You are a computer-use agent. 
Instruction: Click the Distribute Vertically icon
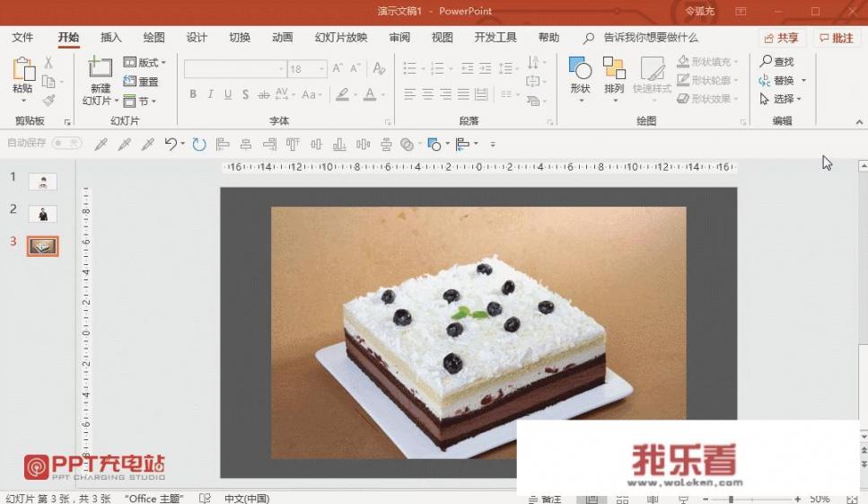[386, 145]
